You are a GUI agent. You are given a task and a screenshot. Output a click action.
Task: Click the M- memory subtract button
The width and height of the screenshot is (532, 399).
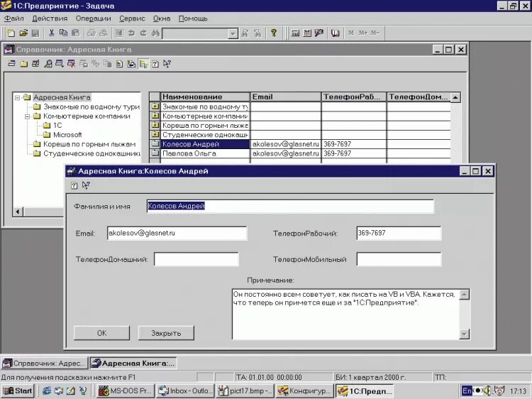[x=375, y=33]
